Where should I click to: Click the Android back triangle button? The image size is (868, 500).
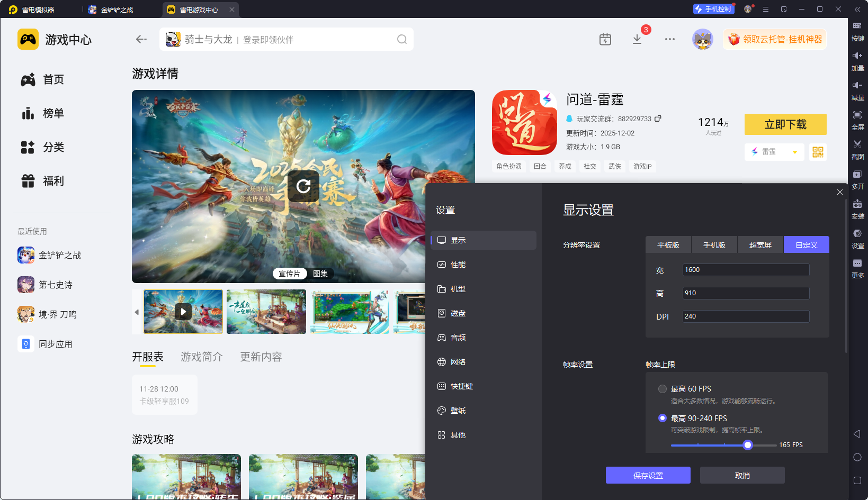(857, 434)
